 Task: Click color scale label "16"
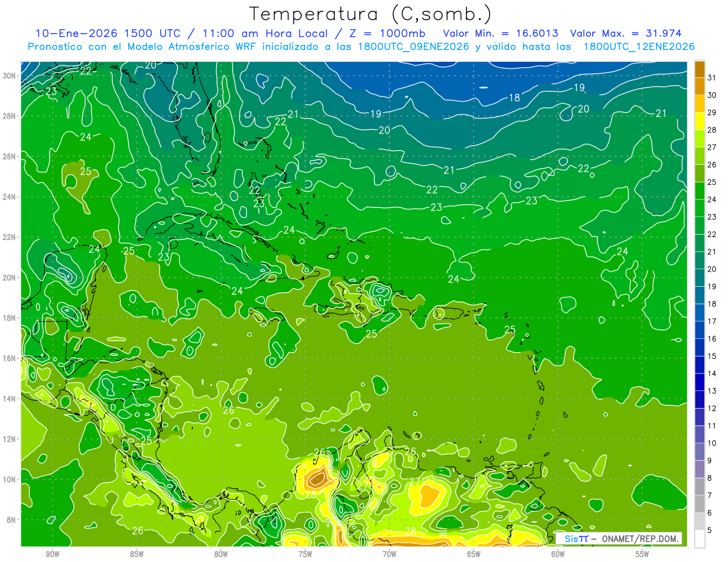712,339
